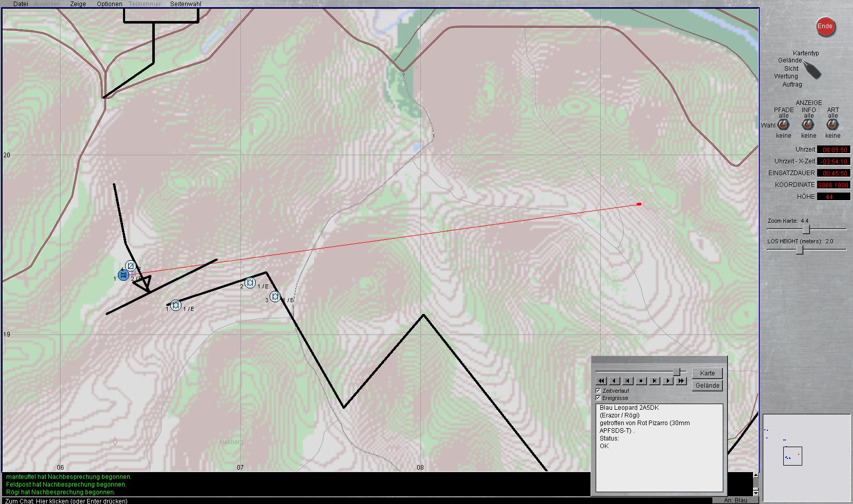The width and height of the screenshot is (853, 504).
Task: Click the fast rewind playback button
Action: click(601, 381)
